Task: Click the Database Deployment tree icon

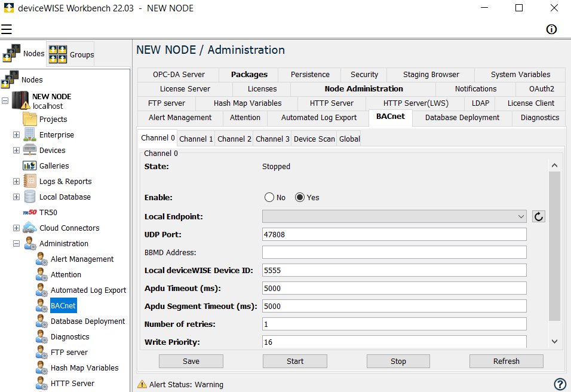Action: pos(42,321)
